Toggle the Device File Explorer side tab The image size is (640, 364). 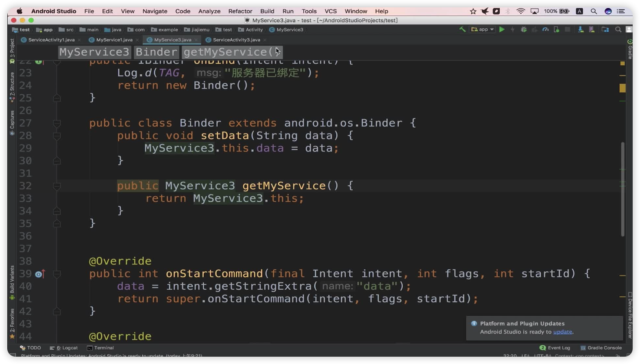(630, 315)
